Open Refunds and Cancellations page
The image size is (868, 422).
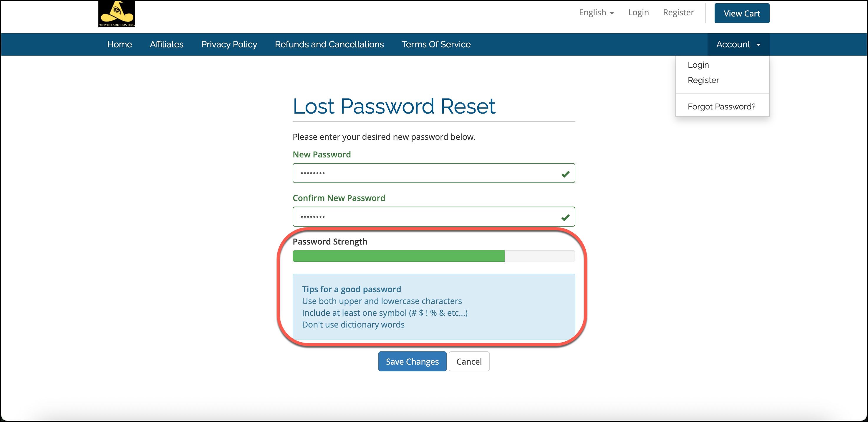(x=329, y=44)
